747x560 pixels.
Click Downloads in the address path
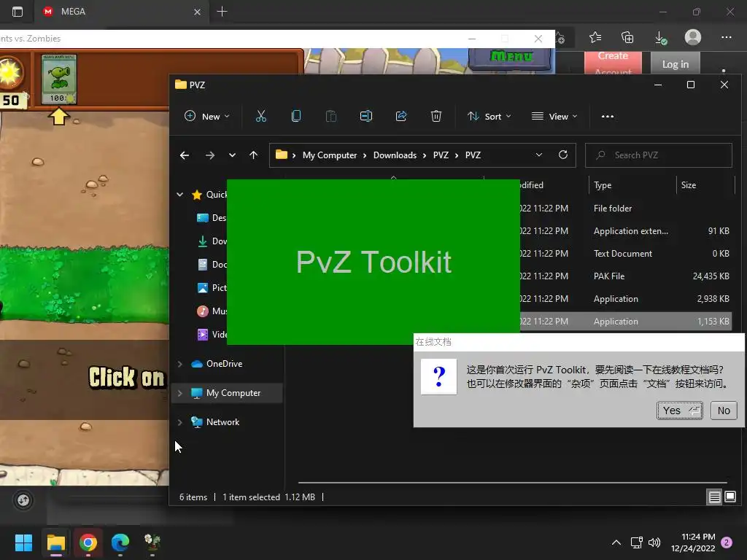(x=395, y=155)
